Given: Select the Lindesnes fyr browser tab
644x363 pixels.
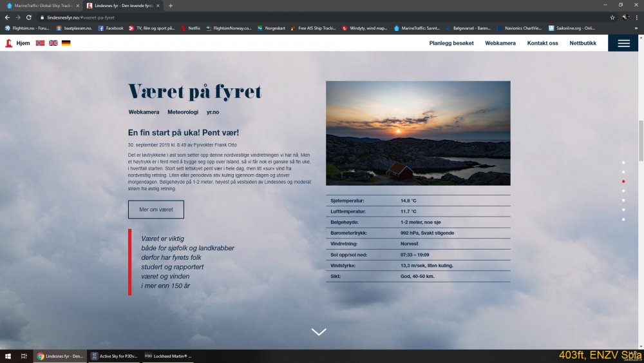Looking at the screenshot, I should point(122,6).
